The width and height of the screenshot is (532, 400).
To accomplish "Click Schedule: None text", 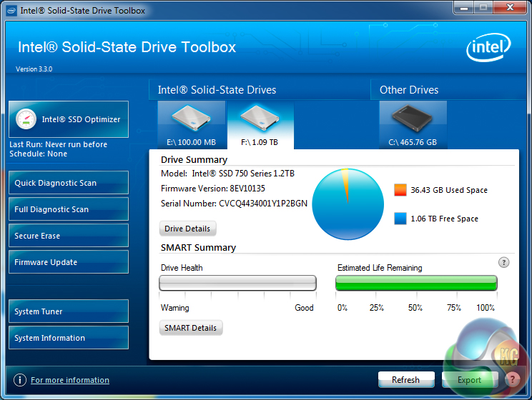I will [39, 154].
